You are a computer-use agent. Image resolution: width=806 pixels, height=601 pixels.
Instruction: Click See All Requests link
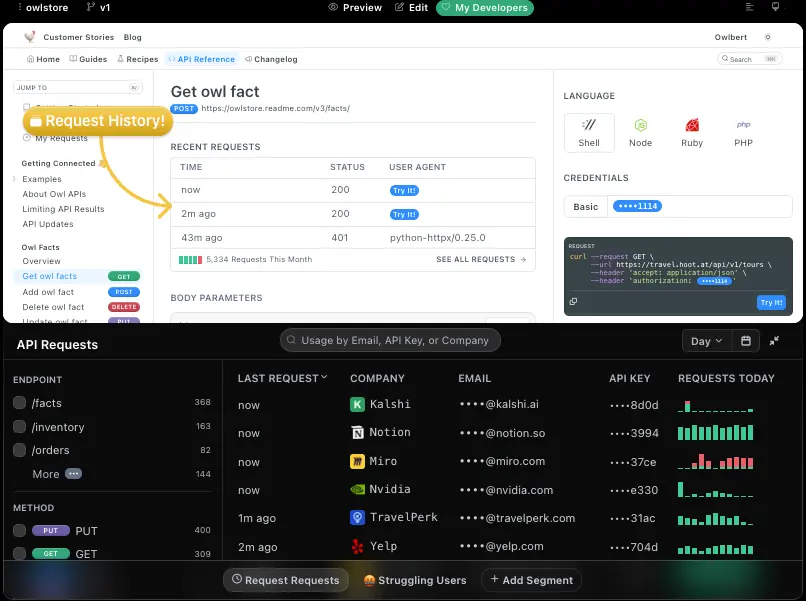[x=481, y=259]
